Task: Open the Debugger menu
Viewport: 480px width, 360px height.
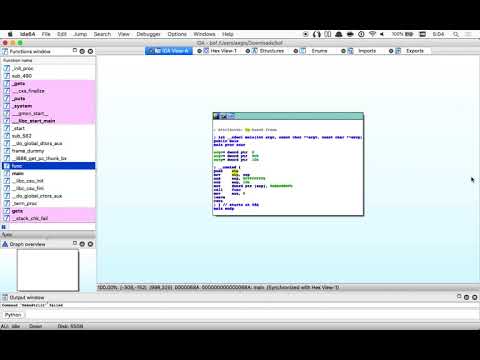Action: click(x=148, y=34)
